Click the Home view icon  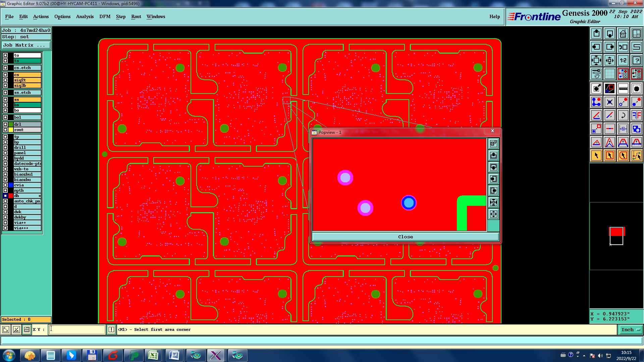(x=623, y=34)
